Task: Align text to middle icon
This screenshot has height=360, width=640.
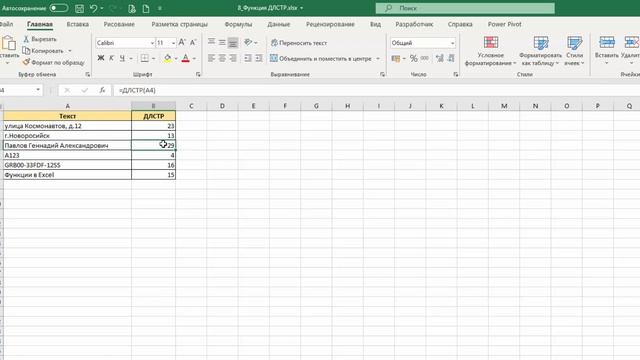Action: (222, 42)
